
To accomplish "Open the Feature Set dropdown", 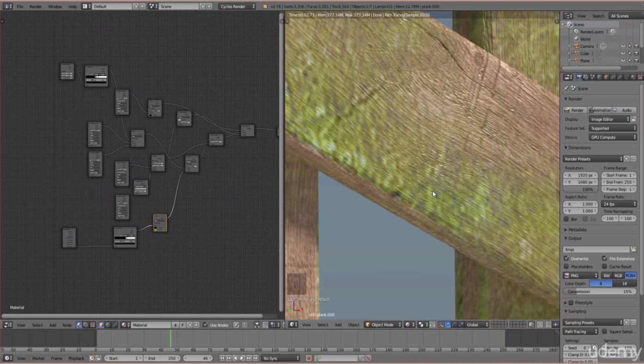I will (x=613, y=128).
